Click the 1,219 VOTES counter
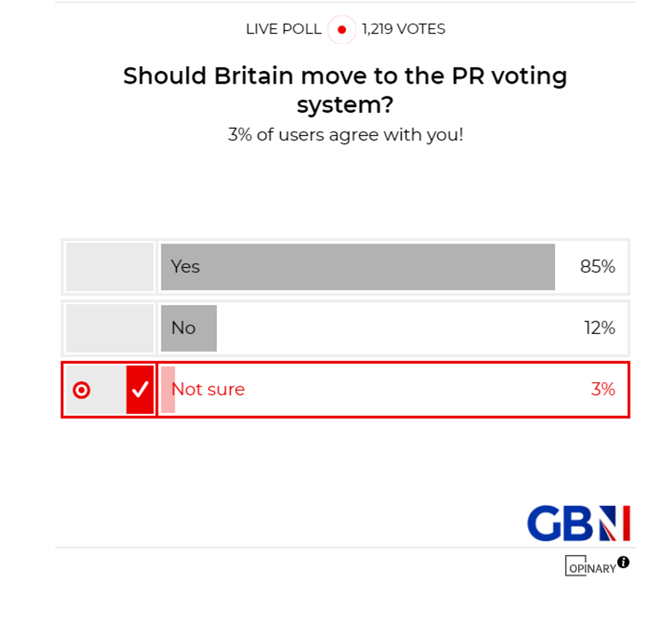The width and height of the screenshot is (656, 644). tap(402, 29)
